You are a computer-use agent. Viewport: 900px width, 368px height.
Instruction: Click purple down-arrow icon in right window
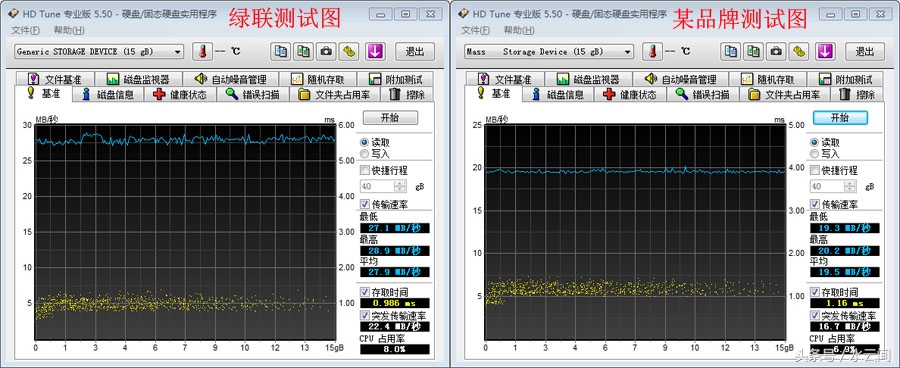[x=825, y=51]
